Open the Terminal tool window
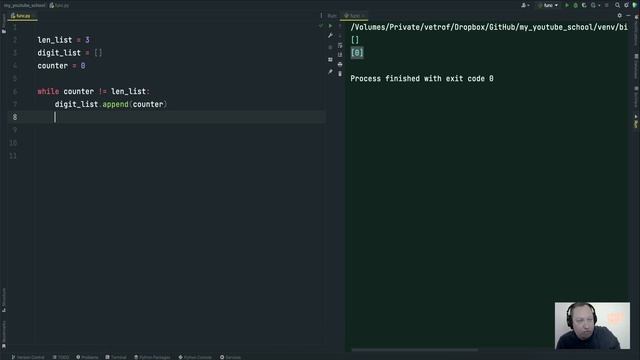The height and width of the screenshot is (360, 640). tap(116, 357)
